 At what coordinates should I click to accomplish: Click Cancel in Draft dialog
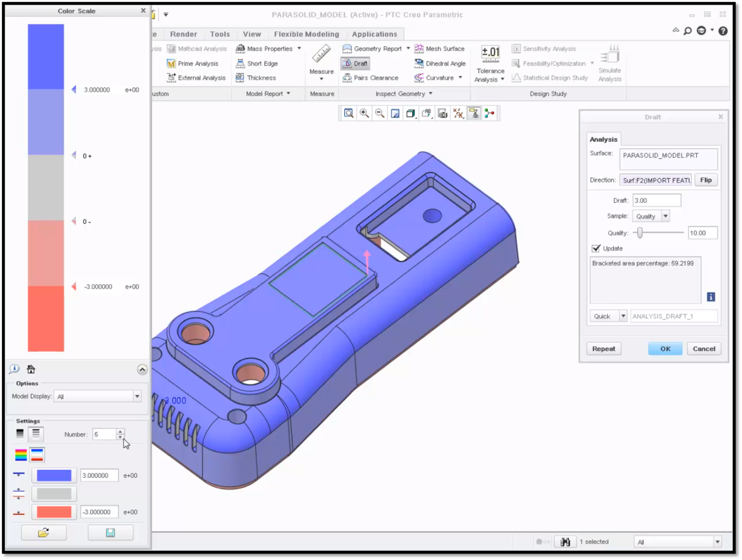pos(704,349)
